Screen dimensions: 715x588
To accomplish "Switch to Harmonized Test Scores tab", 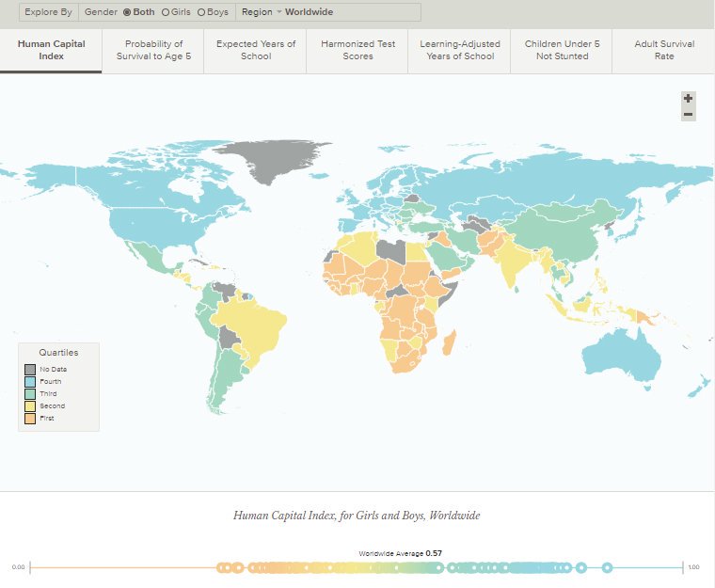I will tap(357, 50).
